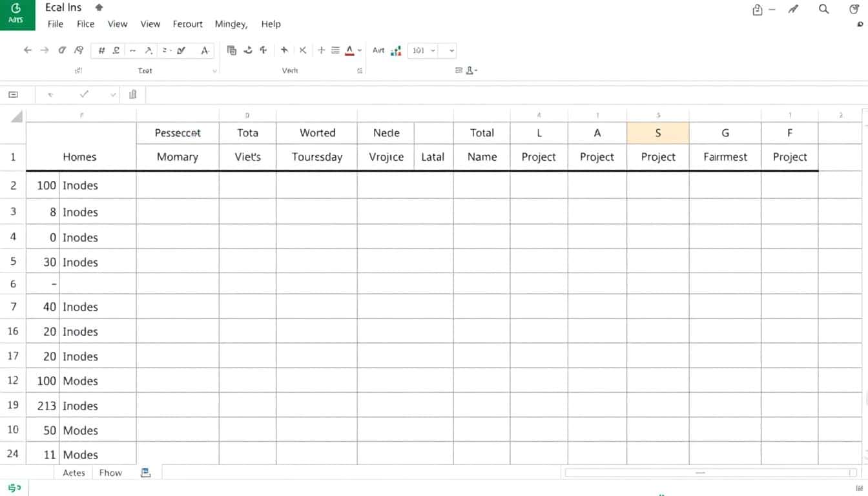Image resolution: width=868 pixels, height=496 pixels.
Task: Apply red font color A swatch
Action: point(349,50)
